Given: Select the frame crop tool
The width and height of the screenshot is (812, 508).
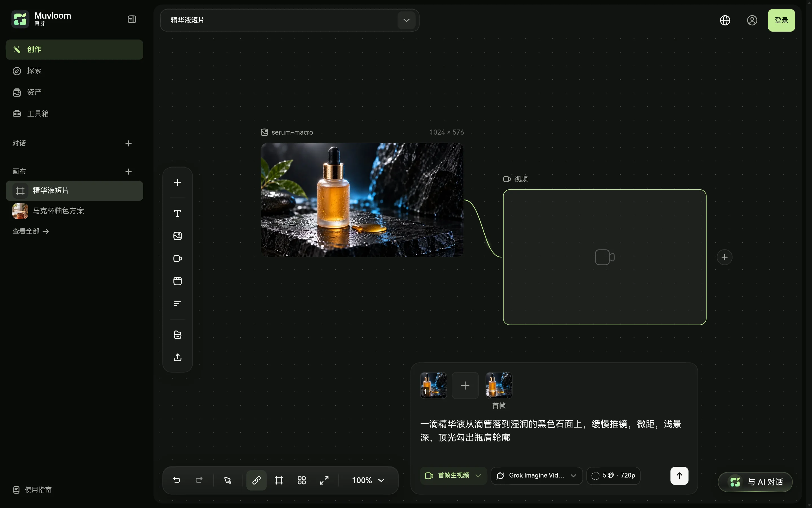Looking at the screenshot, I should [x=279, y=480].
